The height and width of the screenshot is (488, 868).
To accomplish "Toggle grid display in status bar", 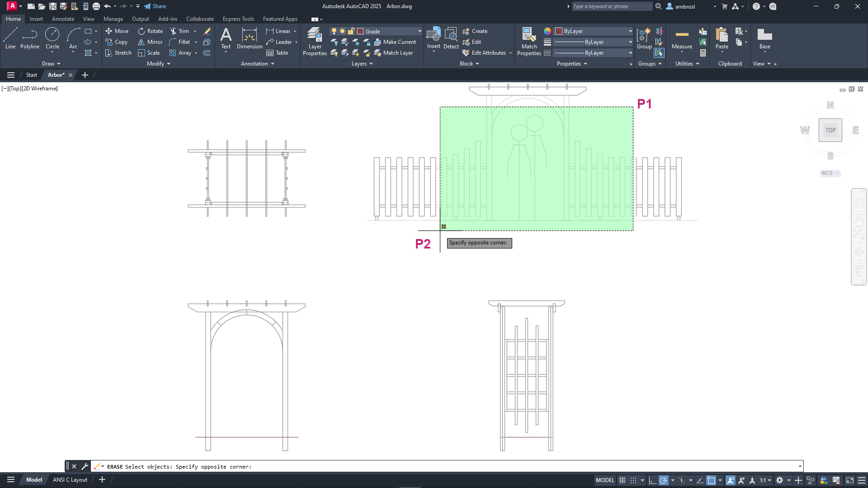I will pyautogui.click(x=623, y=480).
